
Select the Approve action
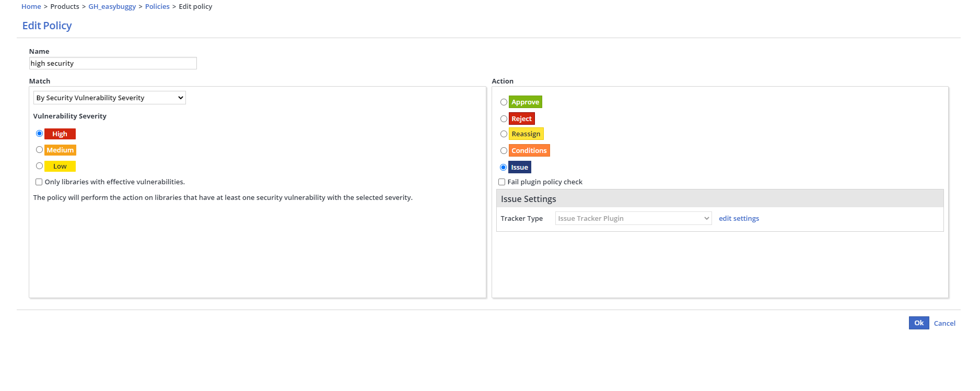pos(504,102)
